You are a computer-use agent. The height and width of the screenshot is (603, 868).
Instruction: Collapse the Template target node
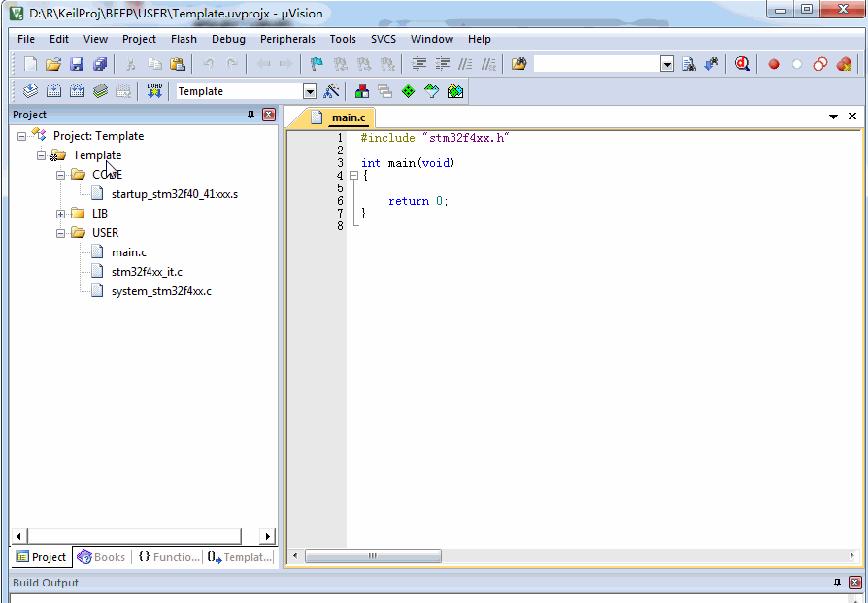[x=41, y=155]
